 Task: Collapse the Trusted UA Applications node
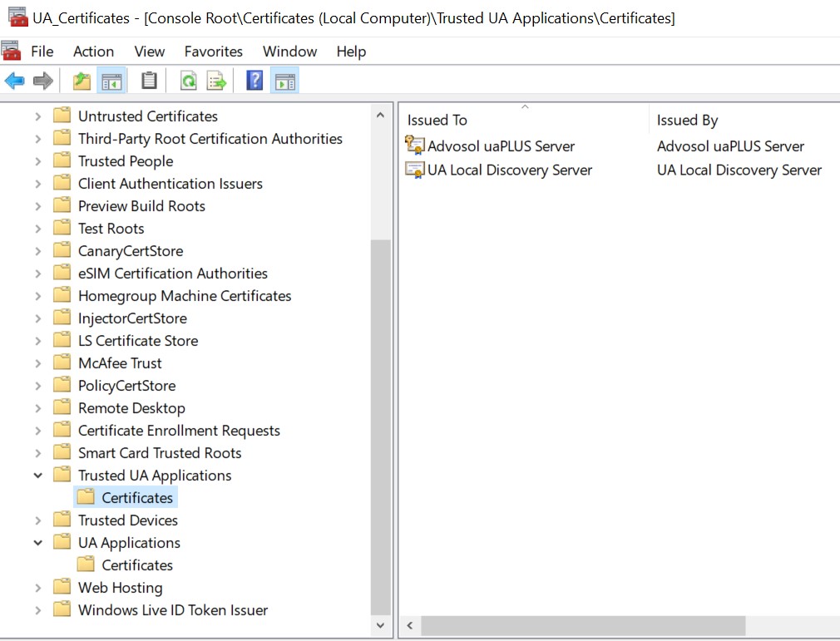(x=38, y=476)
